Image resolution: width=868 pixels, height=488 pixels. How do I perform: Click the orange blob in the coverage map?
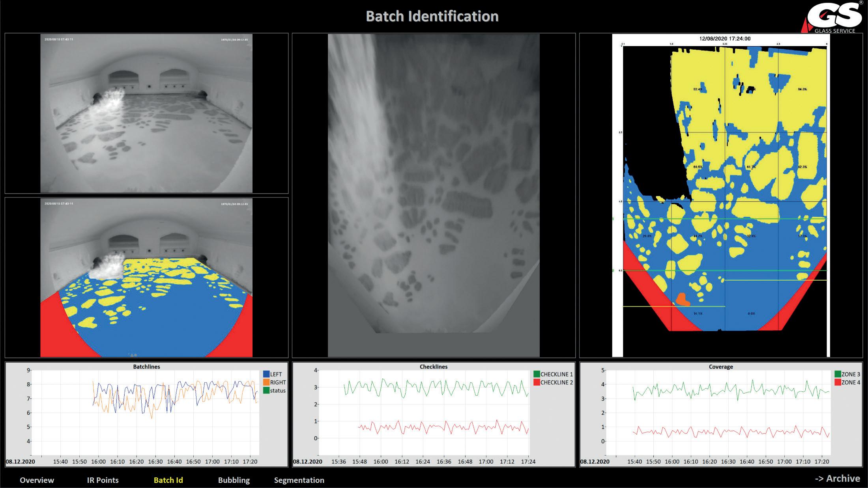[682, 299]
